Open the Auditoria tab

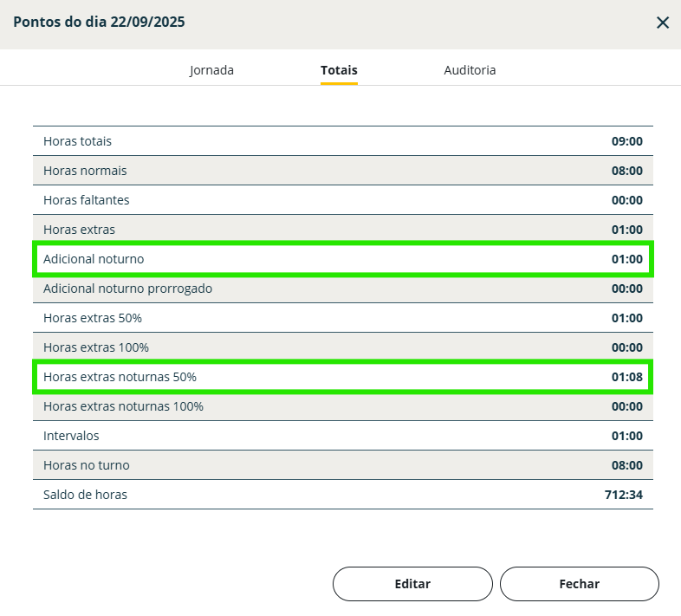pos(470,70)
